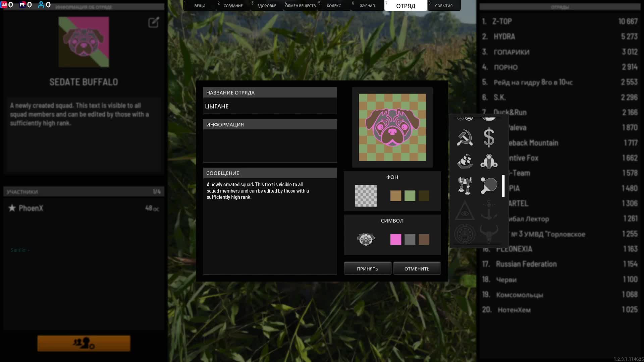Choose the walking mech robot symbol
The image size is (644, 362).
coord(465,185)
